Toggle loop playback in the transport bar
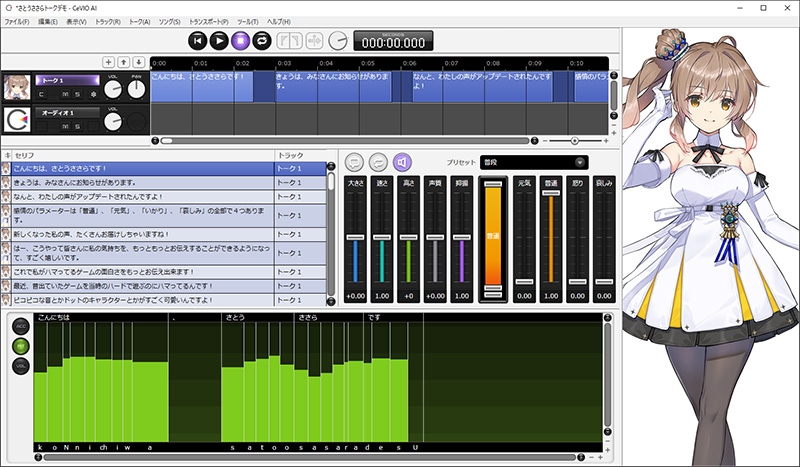Screen dimensions: 800x467 (262, 40)
